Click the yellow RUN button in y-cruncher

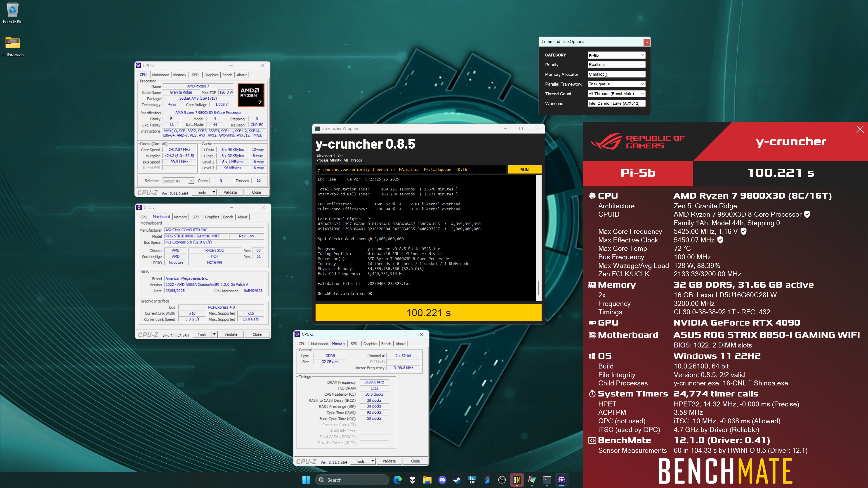524,170
